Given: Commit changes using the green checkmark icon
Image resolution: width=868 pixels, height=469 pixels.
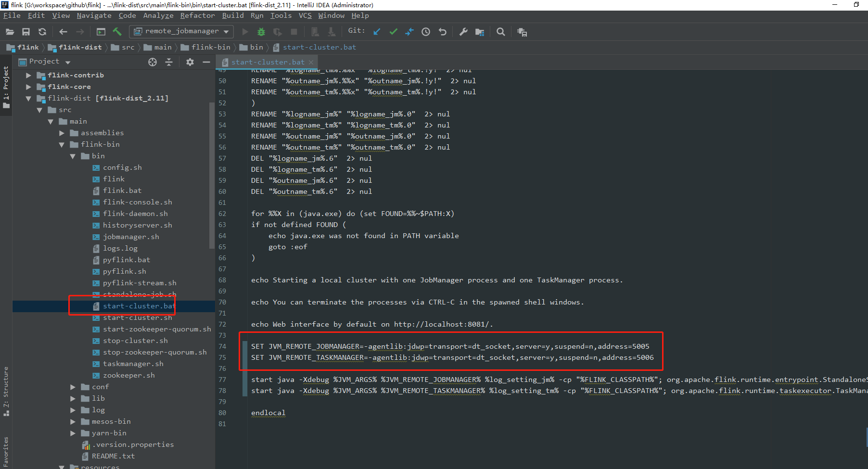Looking at the screenshot, I should click(x=394, y=31).
